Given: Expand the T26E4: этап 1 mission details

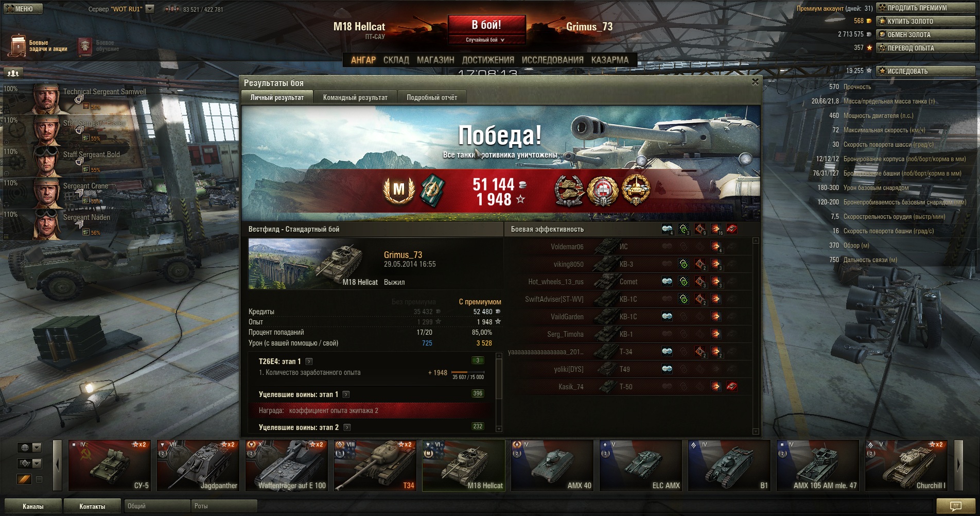Looking at the screenshot, I should point(309,362).
